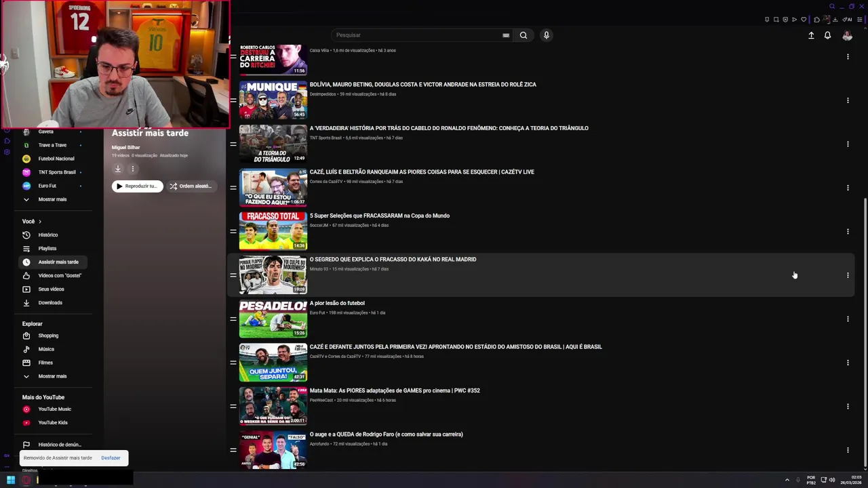Open Vídeos com "Gostei"
The image size is (868, 488).
[60, 276]
